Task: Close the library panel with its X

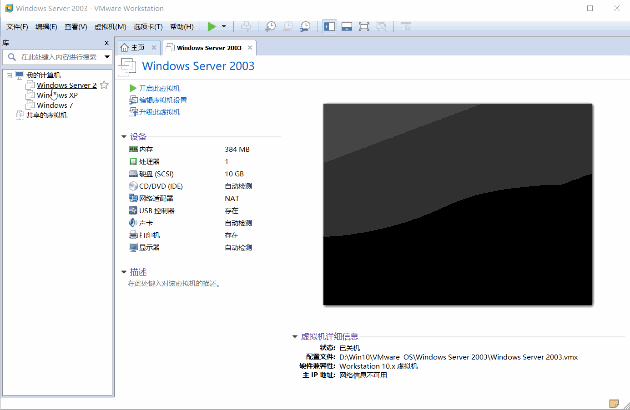Action: (x=106, y=43)
